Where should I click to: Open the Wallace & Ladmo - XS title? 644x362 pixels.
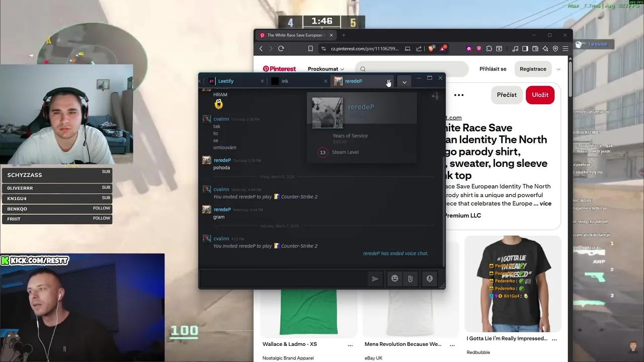(290, 344)
